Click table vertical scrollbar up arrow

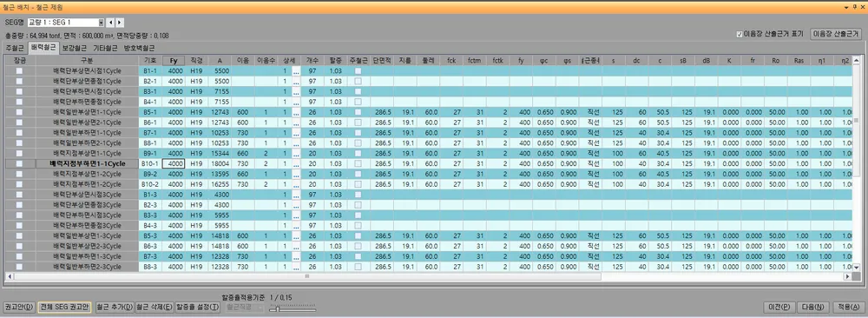pos(856,60)
